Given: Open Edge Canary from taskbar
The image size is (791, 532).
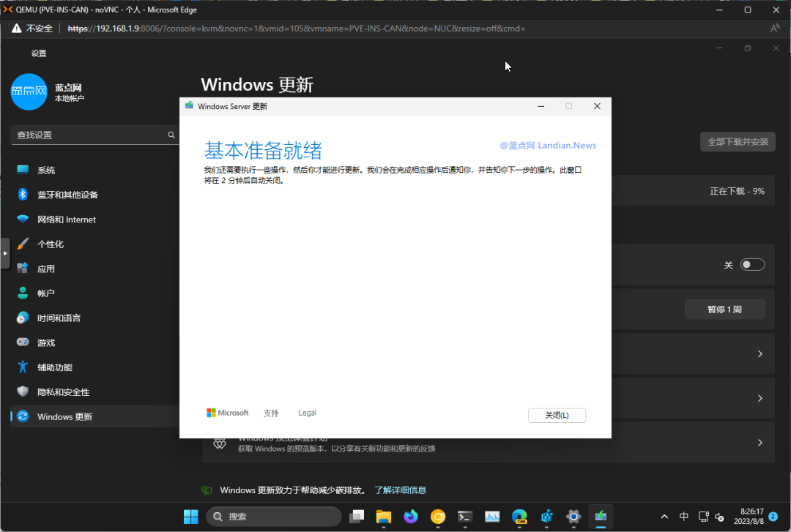Looking at the screenshot, I should (519, 517).
